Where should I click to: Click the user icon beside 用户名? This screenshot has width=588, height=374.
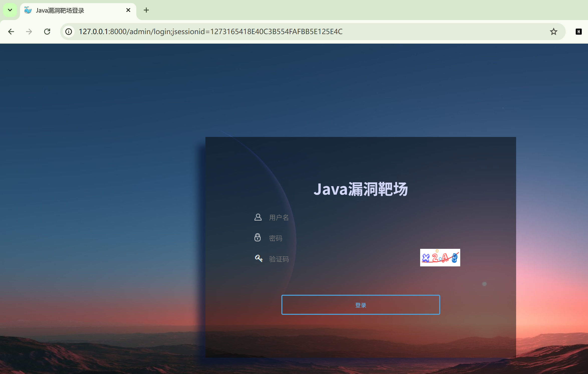pyautogui.click(x=258, y=217)
